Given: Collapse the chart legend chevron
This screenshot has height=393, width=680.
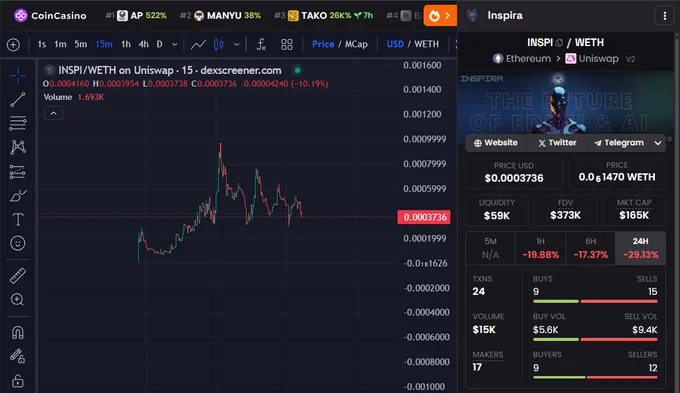Looking at the screenshot, I should click(53, 113).
